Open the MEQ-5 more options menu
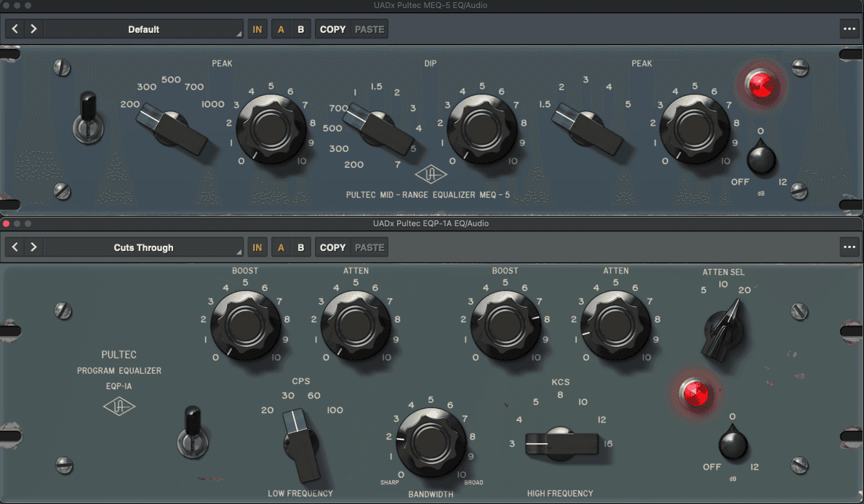 (849, 29)
